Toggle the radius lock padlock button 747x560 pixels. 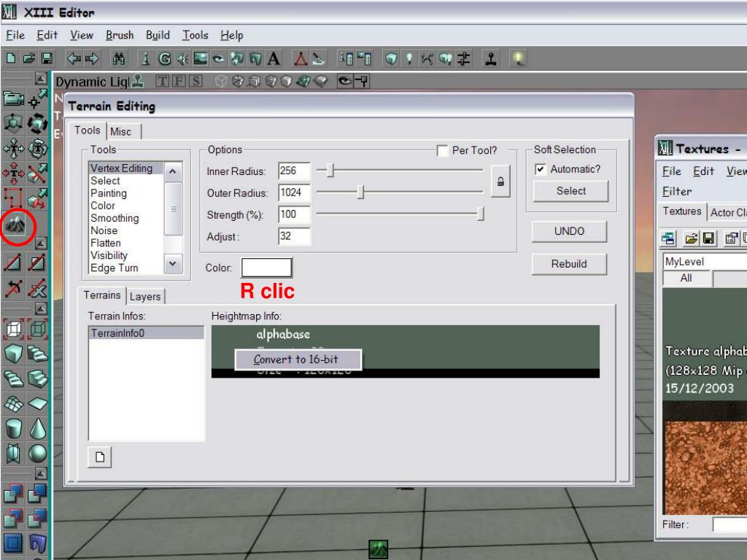pos(500,182)
